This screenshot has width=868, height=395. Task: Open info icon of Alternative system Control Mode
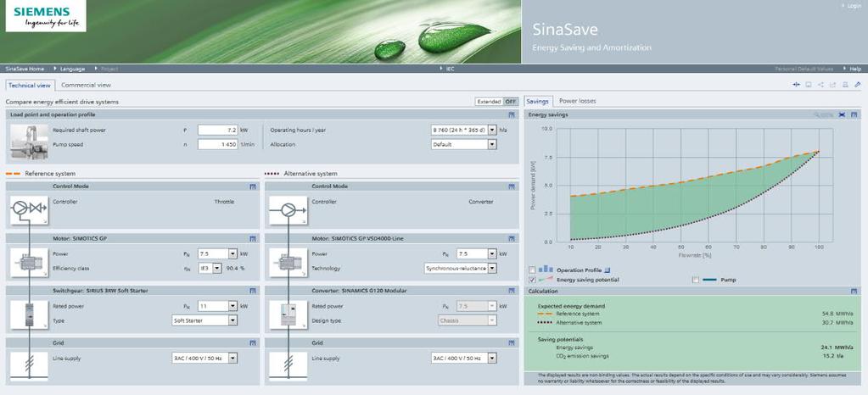511,186
